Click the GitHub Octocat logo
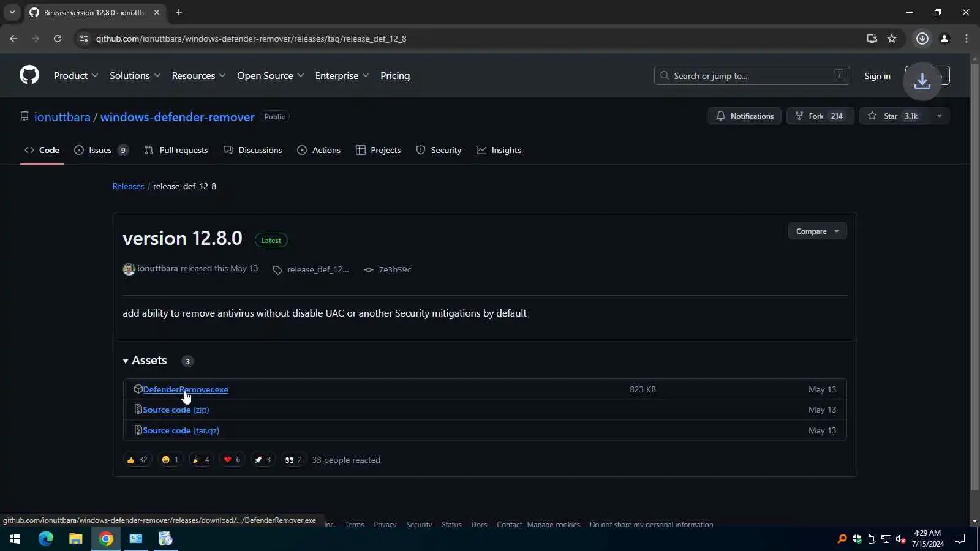The height and width of the screenshot is (551, 980). (29, 75)
